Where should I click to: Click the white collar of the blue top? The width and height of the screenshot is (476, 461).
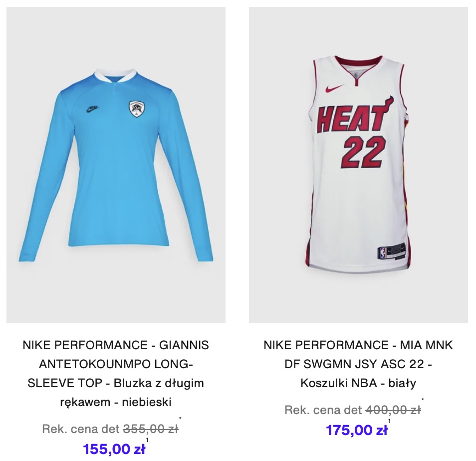[116, 76]
